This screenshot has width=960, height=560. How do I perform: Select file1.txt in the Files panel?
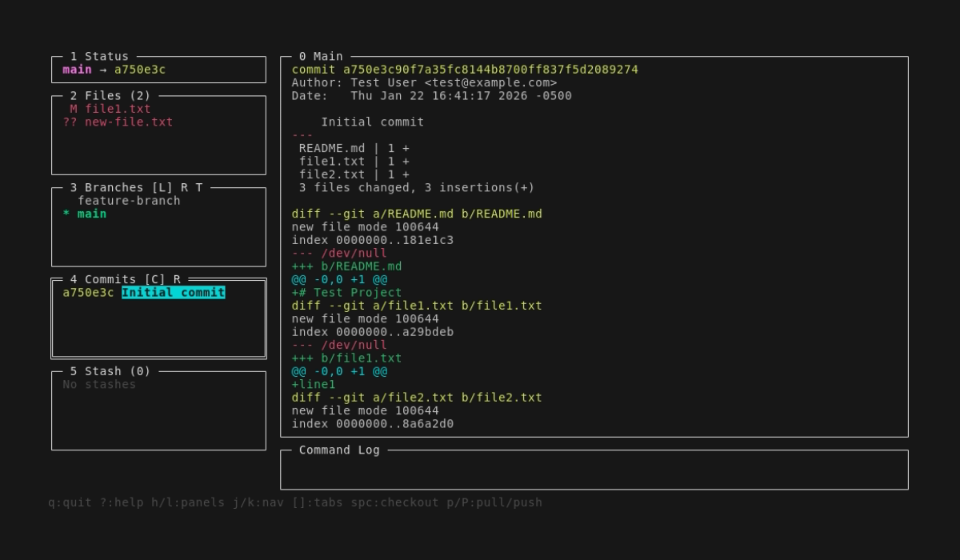click(118, 109)
